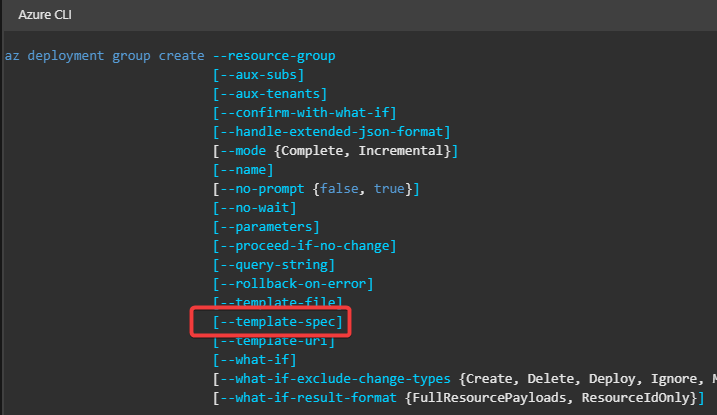The image size is (717, 415).
Task: Open the --aux-subs parameter link
Action: coord(258,75)
